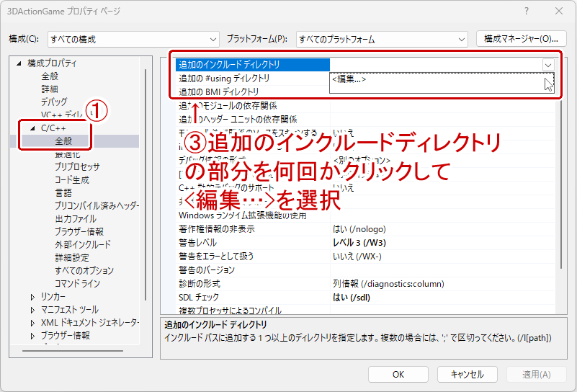Select 詳細 in the property tree
The width and height of the screenshot is (577, 392).
(50, 89)
